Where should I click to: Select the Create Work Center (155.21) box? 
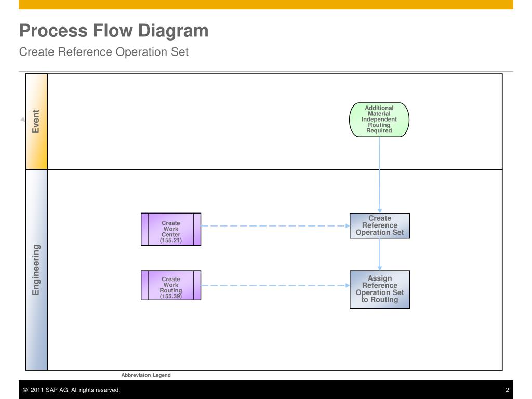coord(170,229)
